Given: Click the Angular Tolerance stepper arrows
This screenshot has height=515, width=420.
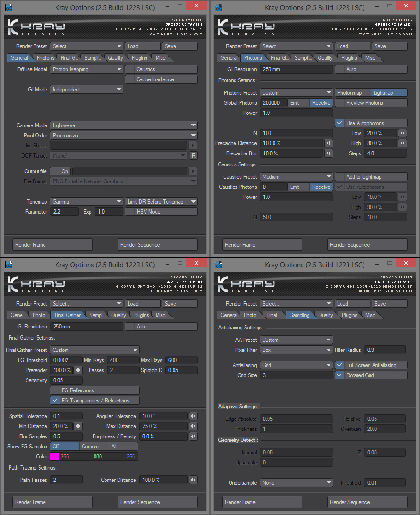Looking at the screenshot, I should [193, 416].
